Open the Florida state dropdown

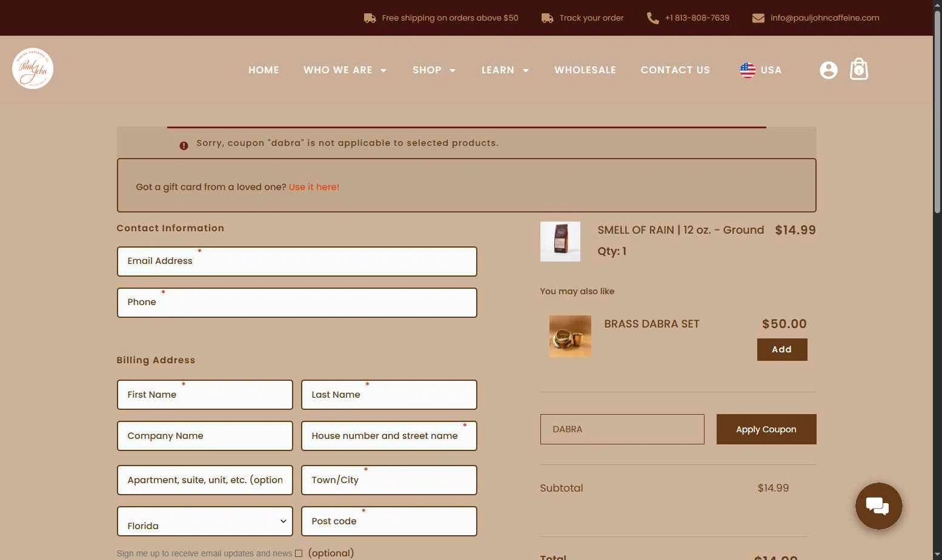(205, 521)
